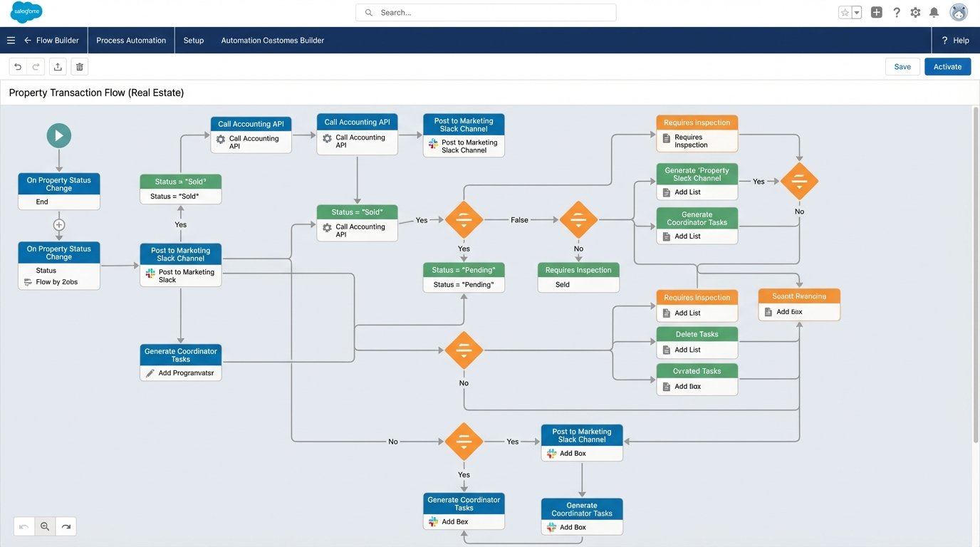
Task: Click the Undo icon in the toolbar
Action: pyautogui.click(x=16, y=66)
